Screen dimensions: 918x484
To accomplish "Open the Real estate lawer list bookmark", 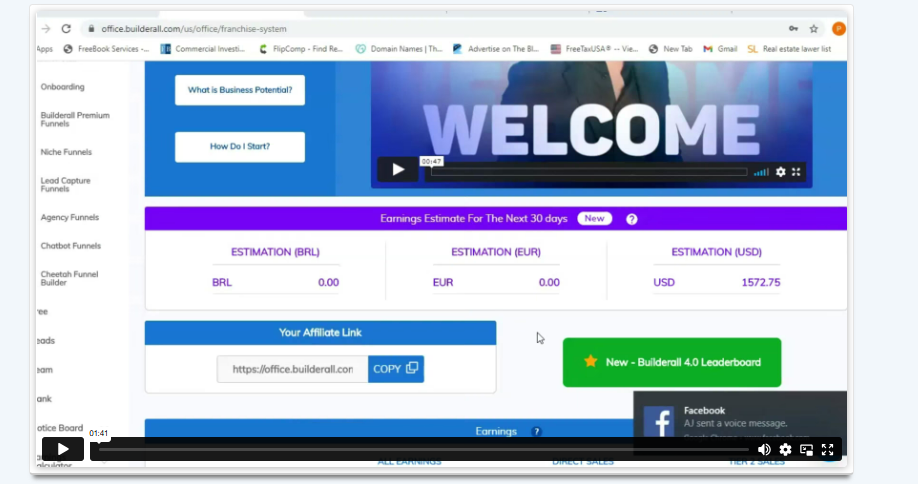I will [789, 49].
